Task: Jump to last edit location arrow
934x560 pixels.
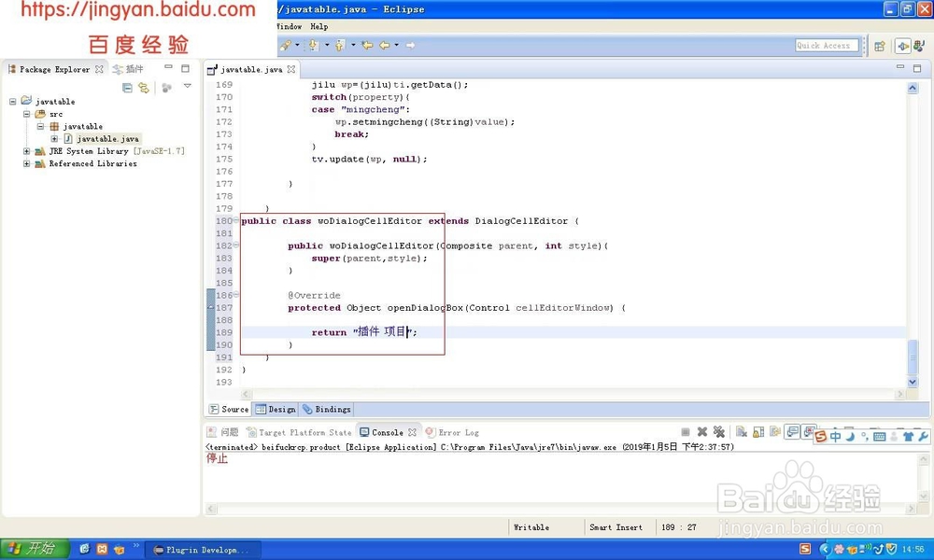Action: [367, 45]
